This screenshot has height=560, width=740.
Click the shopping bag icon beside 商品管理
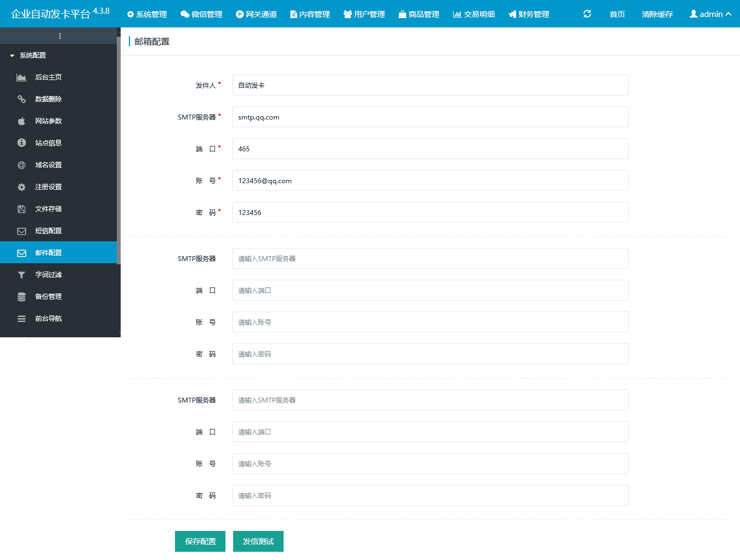[402, 14]
